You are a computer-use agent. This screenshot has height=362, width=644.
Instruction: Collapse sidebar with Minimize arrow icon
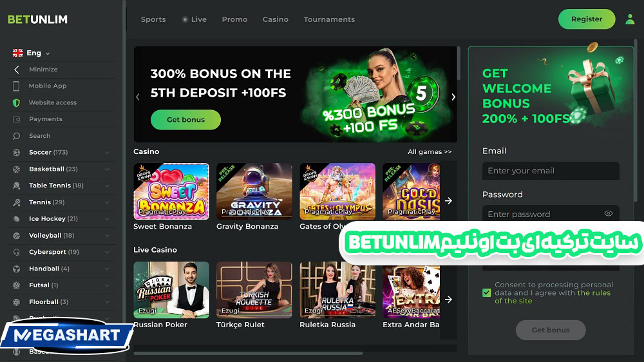17,70
